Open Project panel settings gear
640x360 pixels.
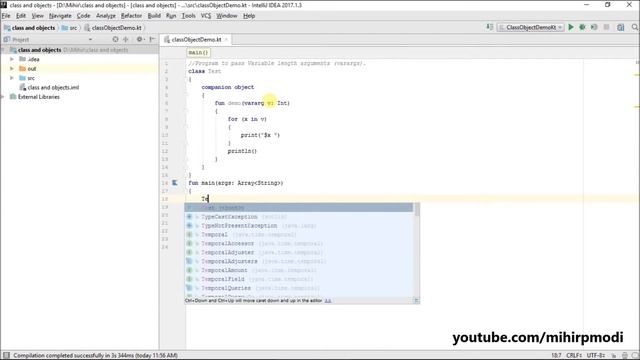140,40
